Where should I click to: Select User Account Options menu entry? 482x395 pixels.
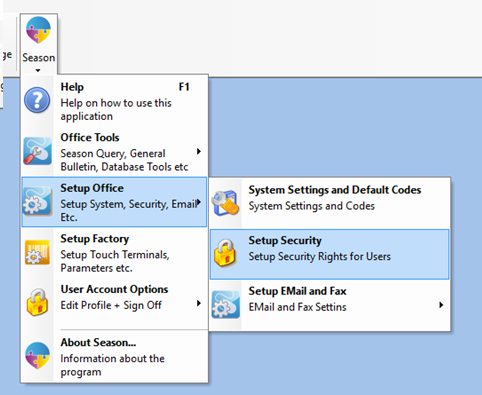pyautogui.click(x=114, y=303)
